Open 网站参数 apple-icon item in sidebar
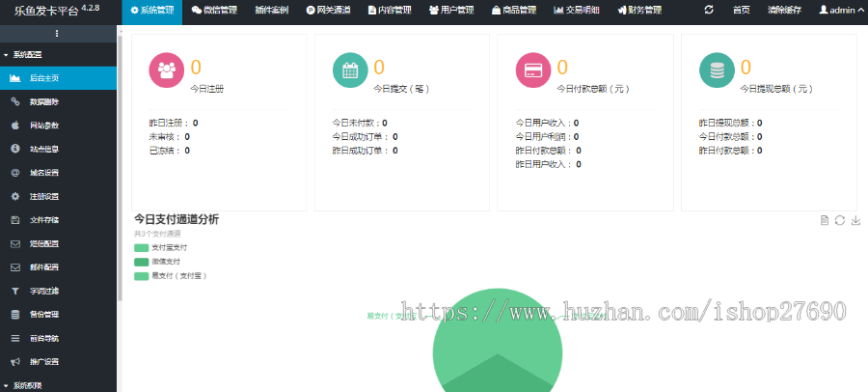 pos(58,126)
